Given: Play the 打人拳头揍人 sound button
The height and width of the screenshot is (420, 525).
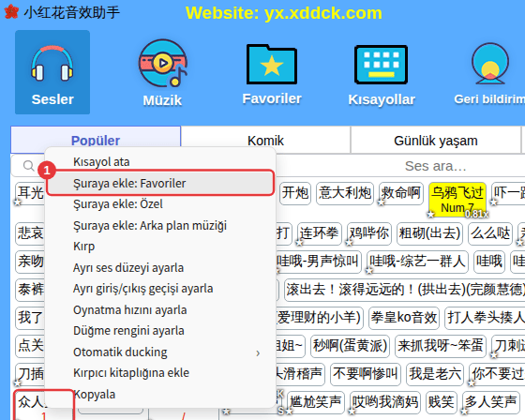Looking at the screenshot, I should coord(485,318).
